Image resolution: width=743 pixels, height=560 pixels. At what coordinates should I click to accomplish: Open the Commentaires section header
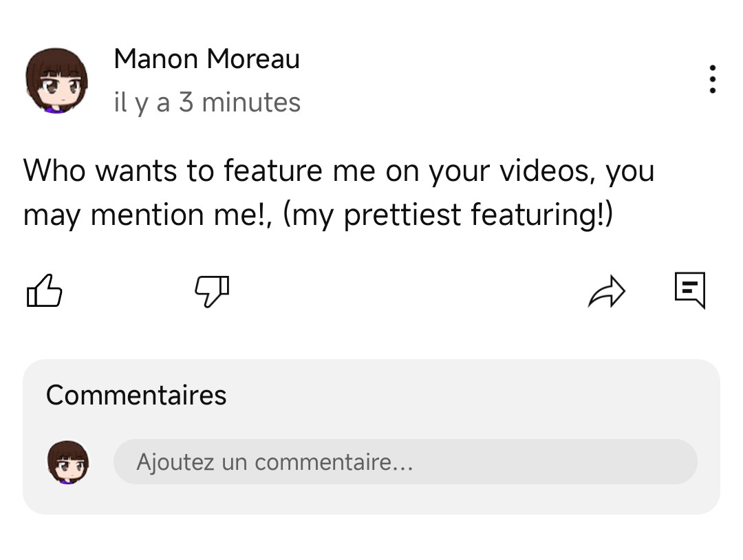(x=136, y=395)
